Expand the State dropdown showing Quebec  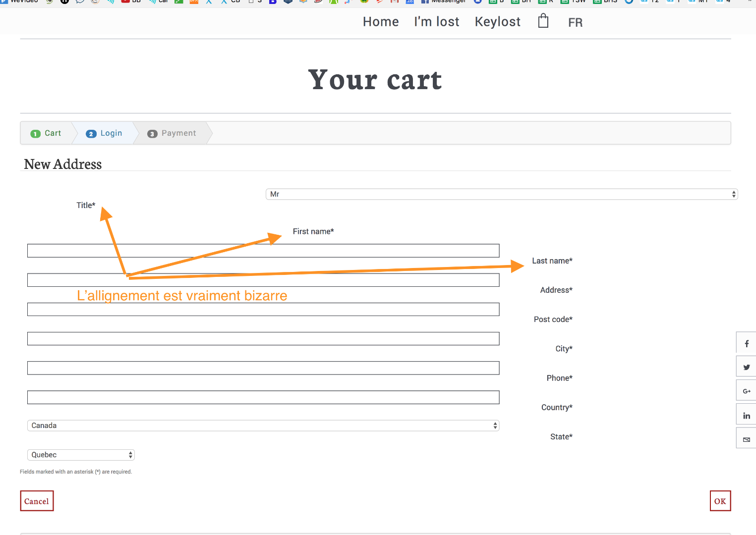(81, 455)
